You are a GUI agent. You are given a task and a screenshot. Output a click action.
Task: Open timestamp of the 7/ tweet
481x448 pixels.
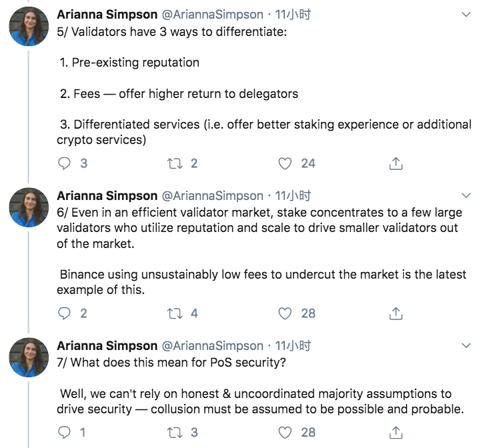click(x=293, y=345)
